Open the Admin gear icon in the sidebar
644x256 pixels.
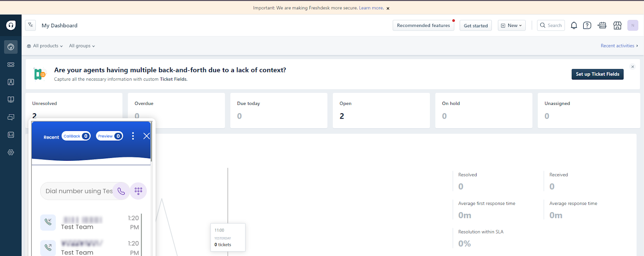11,152
